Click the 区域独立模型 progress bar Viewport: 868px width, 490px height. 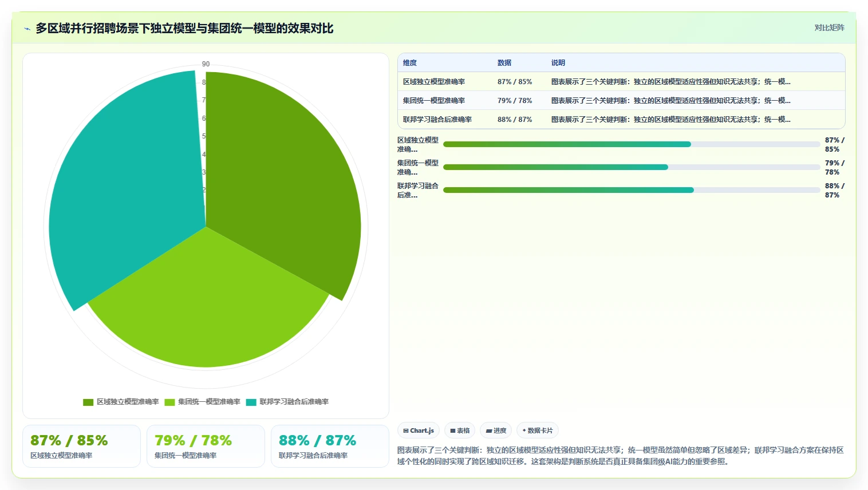[x=632, y=144]
